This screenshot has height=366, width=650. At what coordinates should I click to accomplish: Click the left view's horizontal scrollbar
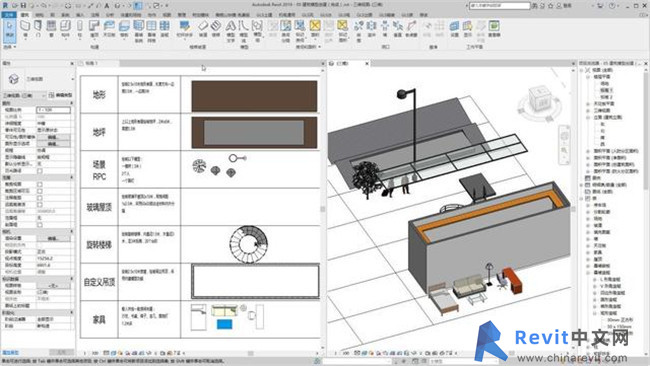(x=251, y=353)
